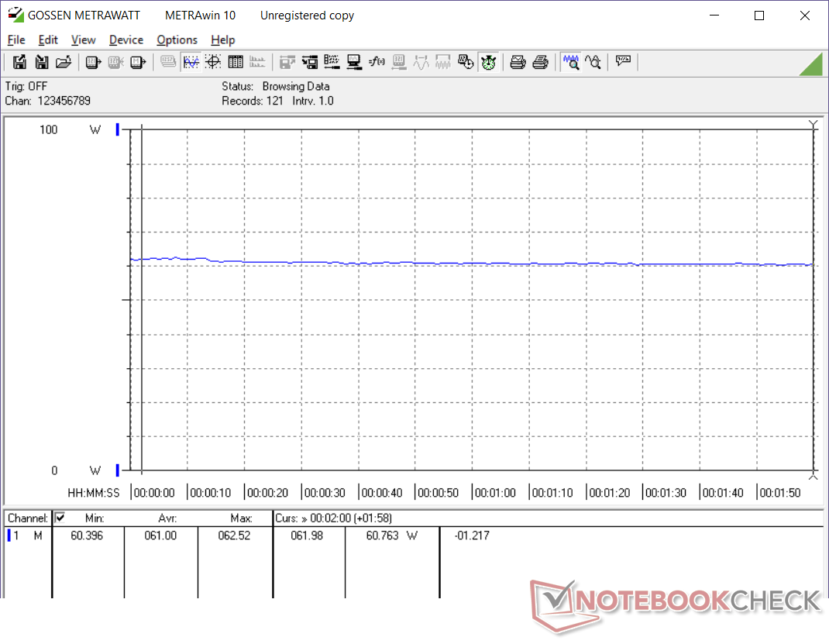This screenshot has height=644, width=829.
Task: Toggle the Channel visibility checkbox
Action: coord(60,518)
